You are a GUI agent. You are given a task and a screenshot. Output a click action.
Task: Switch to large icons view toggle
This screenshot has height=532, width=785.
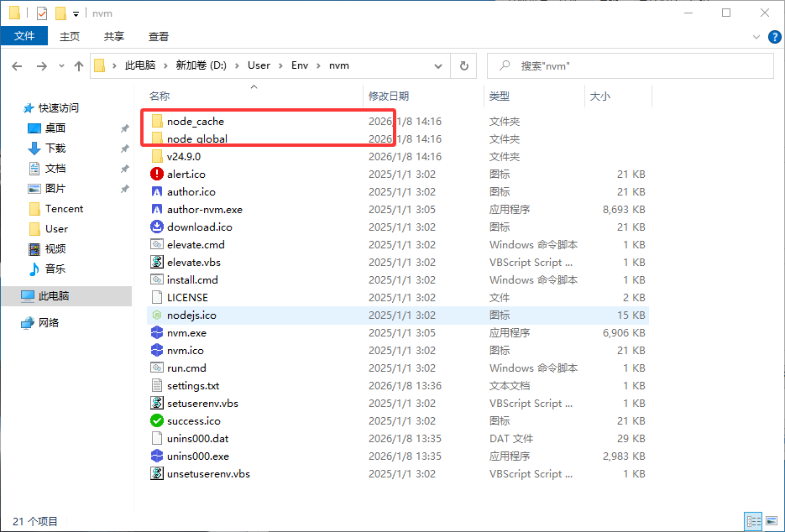point(772,521)
